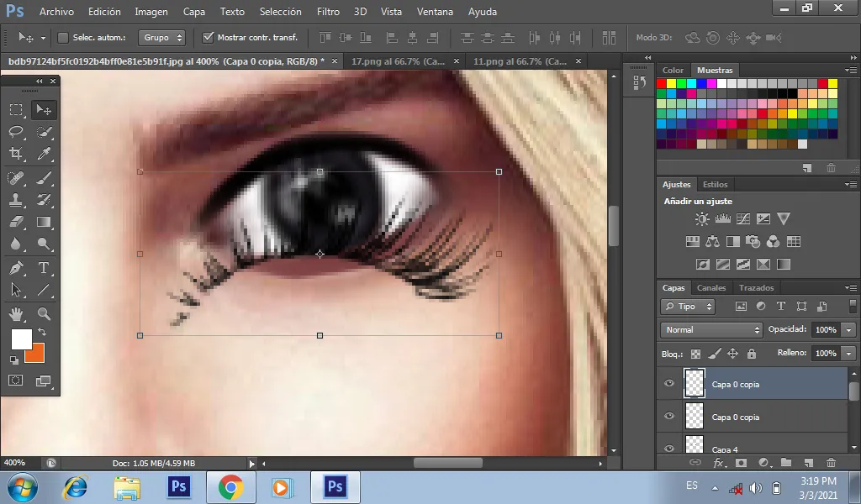Select the Pen tool
The width and height of the screenshot is (861, 504).
point(17,268)
